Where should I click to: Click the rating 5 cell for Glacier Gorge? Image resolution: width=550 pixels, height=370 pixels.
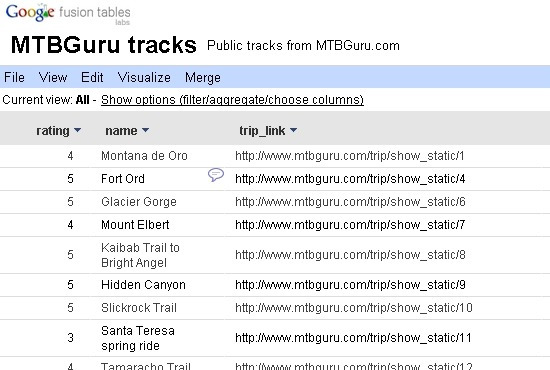71,202
